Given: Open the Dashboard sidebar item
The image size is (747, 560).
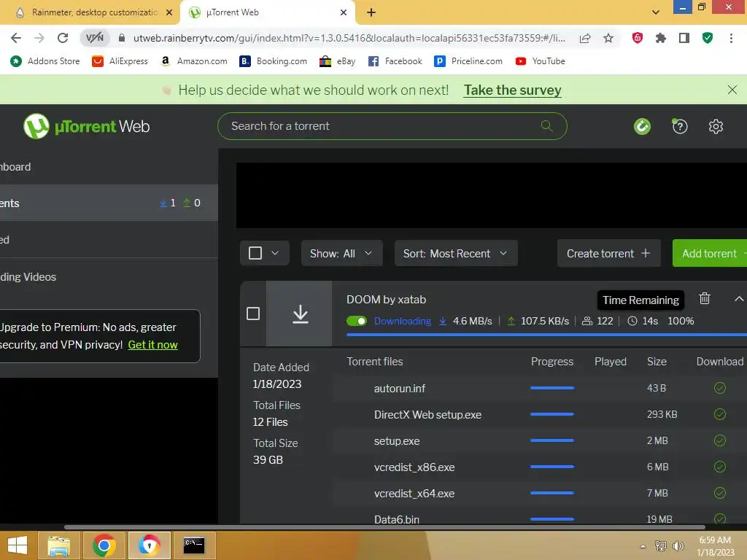Looking at the screenshot, I should 109,167.
